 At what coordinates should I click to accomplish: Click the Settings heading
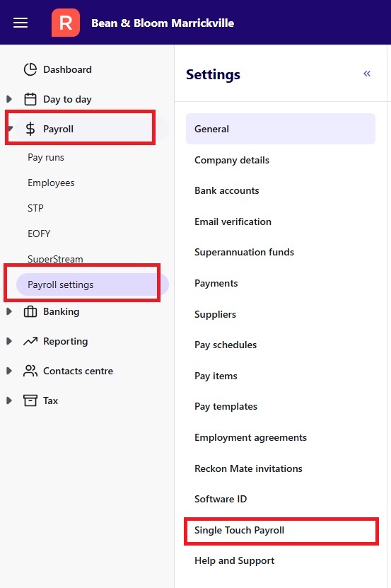(213, 74)
